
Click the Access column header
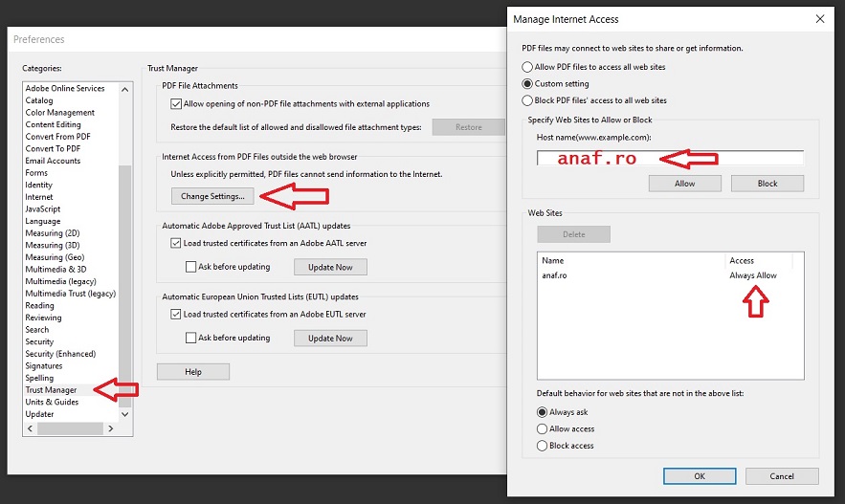point(759,261)
